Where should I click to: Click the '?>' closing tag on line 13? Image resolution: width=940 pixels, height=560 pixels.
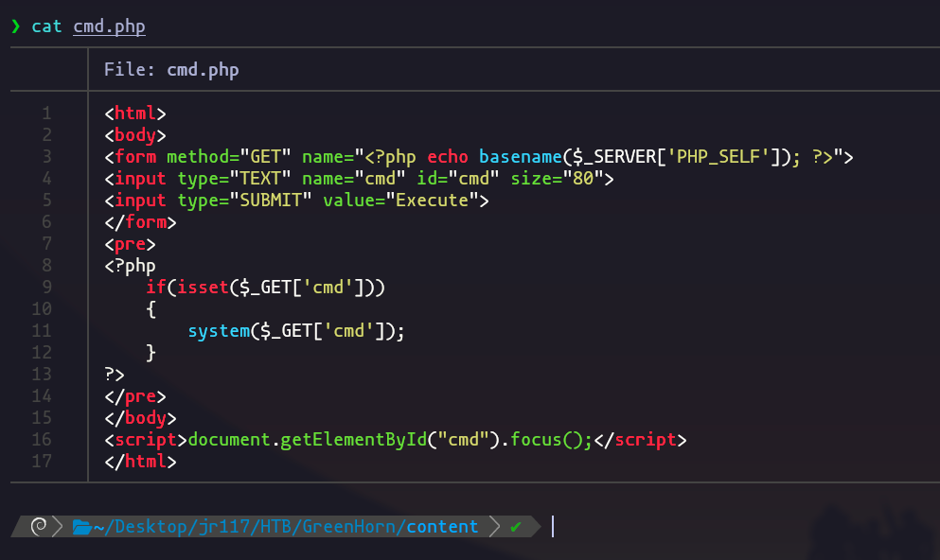coord(115,375)
